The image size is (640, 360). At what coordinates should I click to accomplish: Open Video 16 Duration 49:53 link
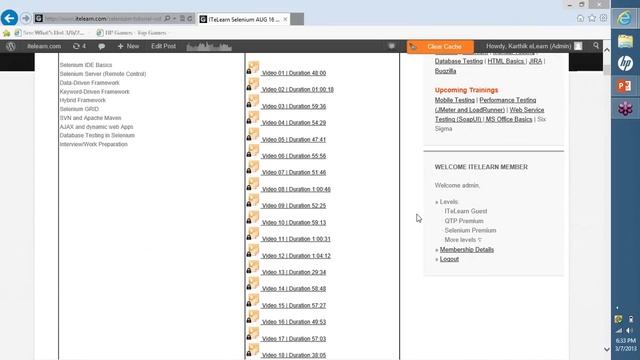tap(293, 322)
